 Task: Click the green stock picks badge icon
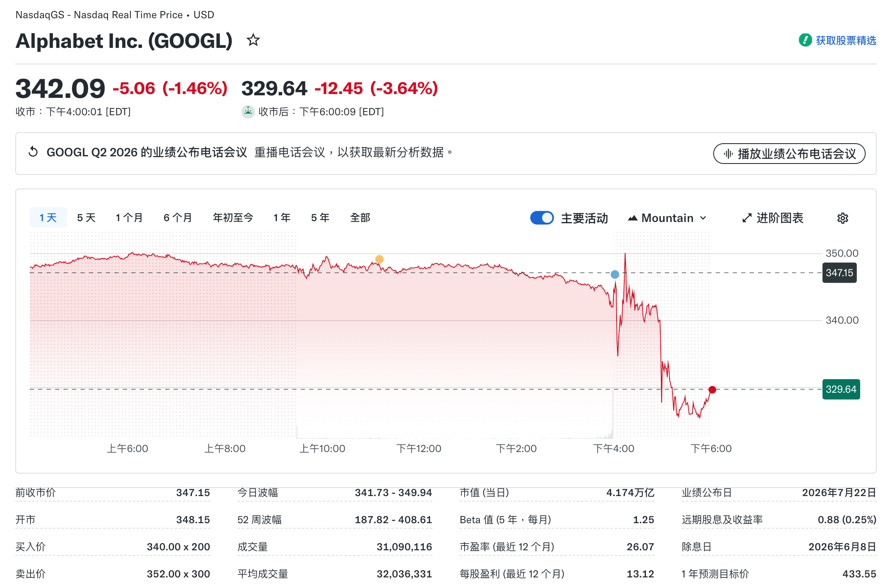coord(805,40)
